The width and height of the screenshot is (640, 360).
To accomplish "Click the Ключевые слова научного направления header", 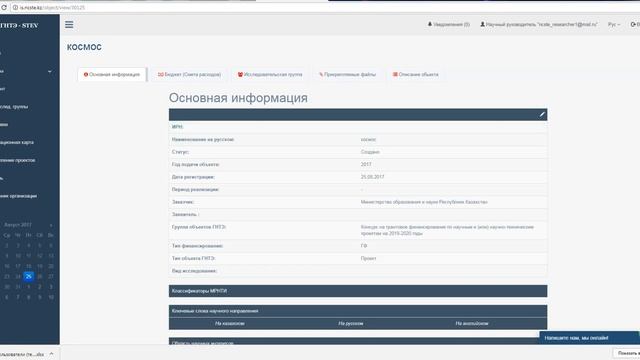I will click(358, 311).
